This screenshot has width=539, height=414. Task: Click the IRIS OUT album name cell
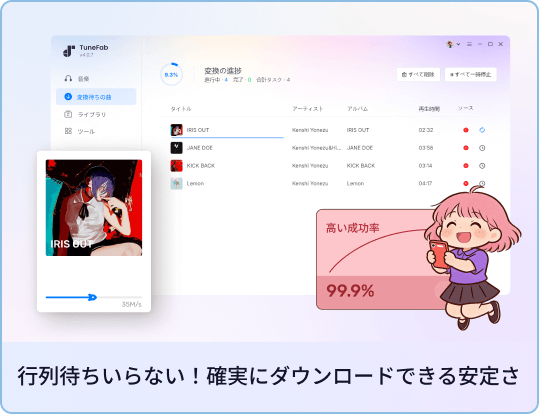pos(358,130)
